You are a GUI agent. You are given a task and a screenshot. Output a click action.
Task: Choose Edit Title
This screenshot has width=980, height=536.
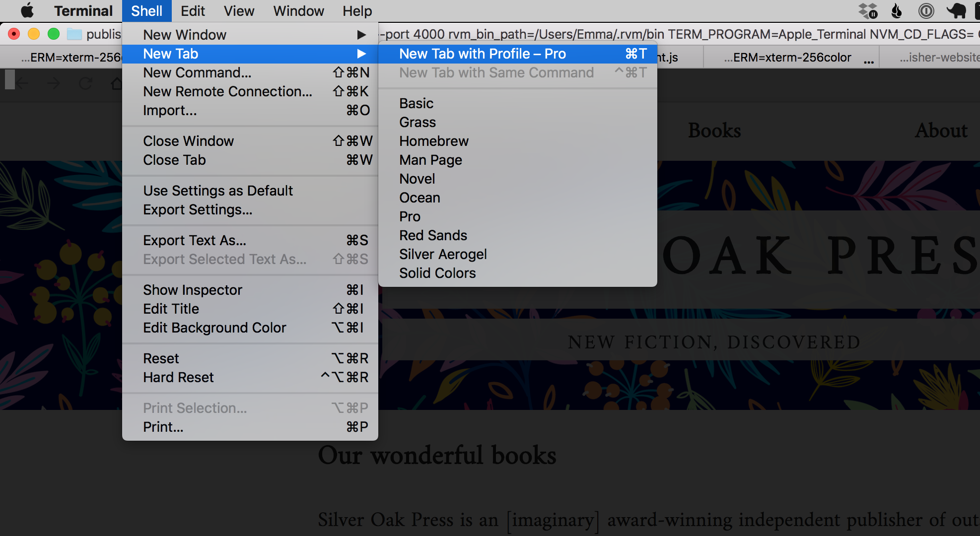tap(250, 309)
